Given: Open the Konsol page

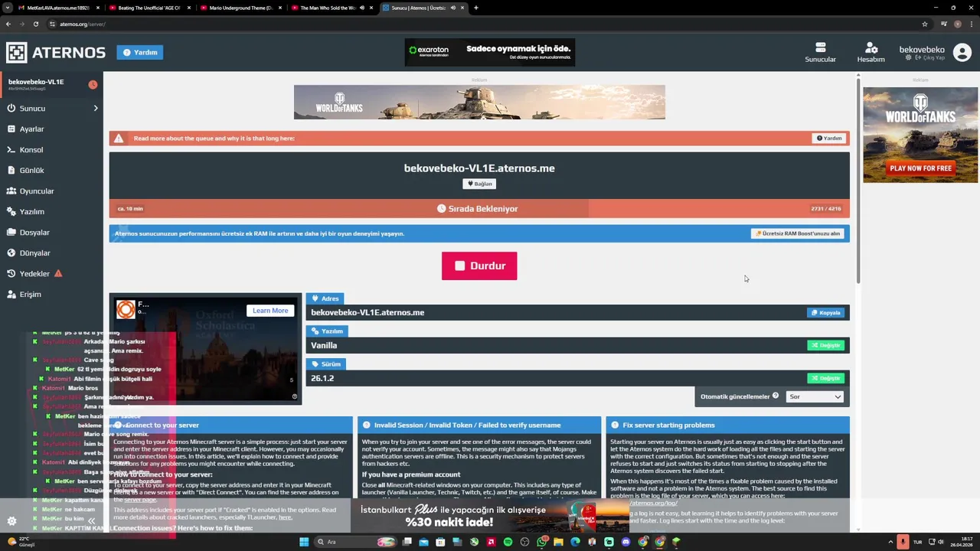Looking at the screenshot, I should 31,149.
